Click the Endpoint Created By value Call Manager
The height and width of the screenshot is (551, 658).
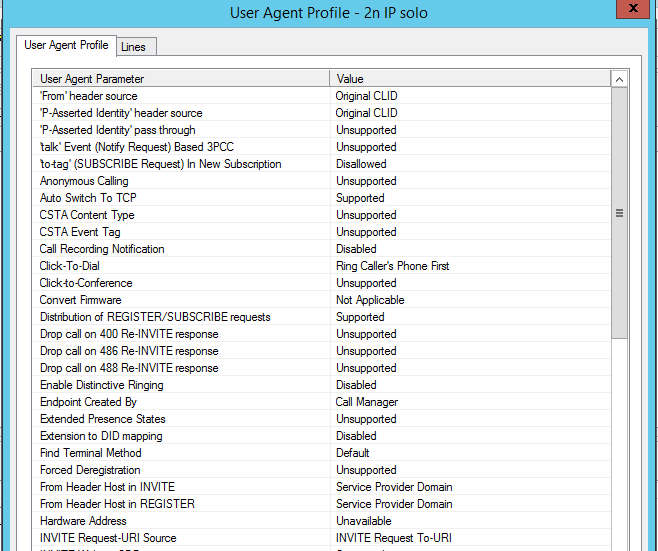coord(366,402)
